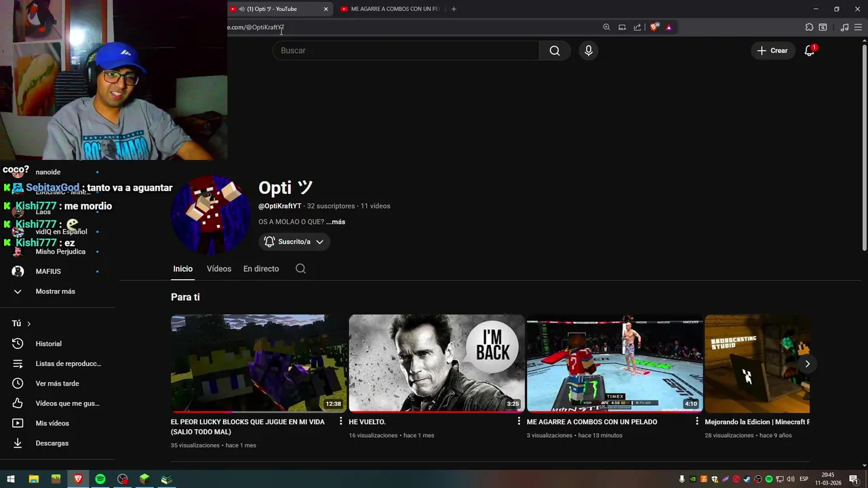Click ESP language indicator in tray

(804, 479)
